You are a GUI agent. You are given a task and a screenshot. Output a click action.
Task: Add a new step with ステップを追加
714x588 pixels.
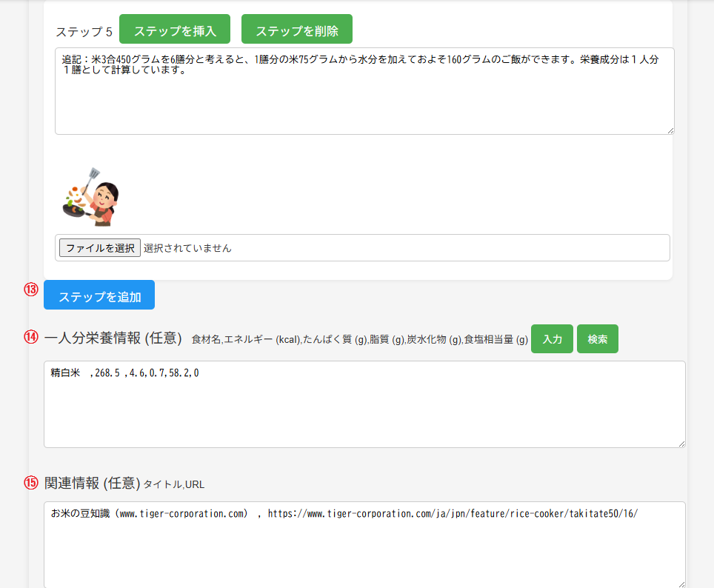[x=99, y=295]
